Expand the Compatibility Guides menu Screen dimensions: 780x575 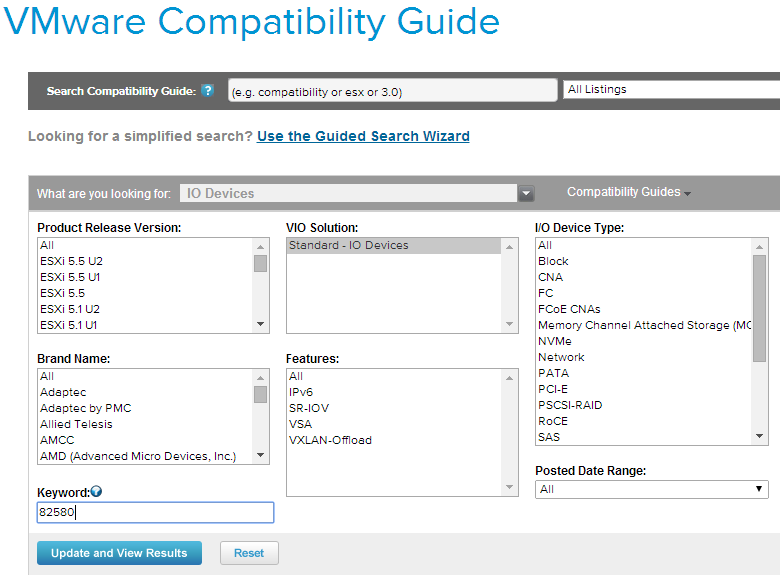click(x=629, y=192)
